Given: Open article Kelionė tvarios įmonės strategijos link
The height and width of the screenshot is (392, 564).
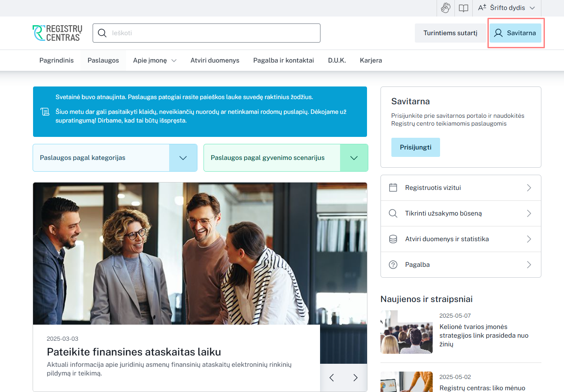Looking at the screenshot, I should (484, 336).
